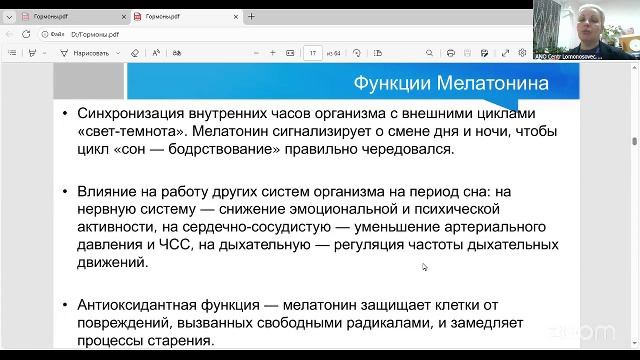Close the active Гормоны.pdf tab
Screen dimensions: 640x360
click(236, 17)
